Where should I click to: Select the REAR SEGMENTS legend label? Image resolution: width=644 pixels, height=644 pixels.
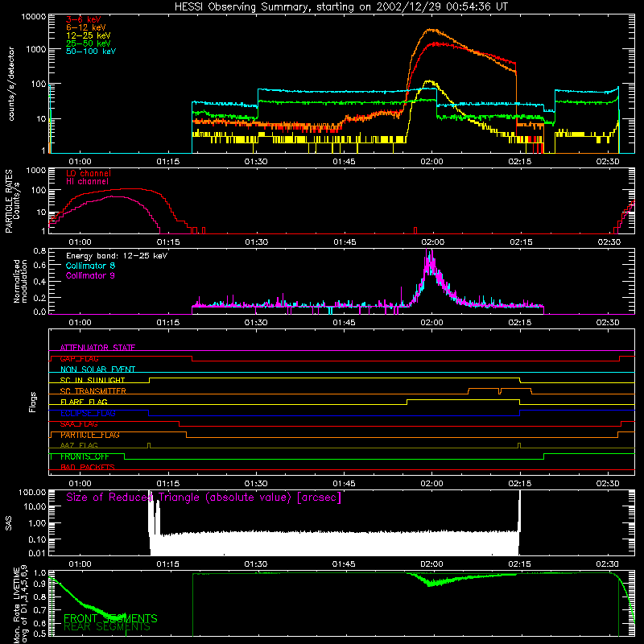(107, 627)
